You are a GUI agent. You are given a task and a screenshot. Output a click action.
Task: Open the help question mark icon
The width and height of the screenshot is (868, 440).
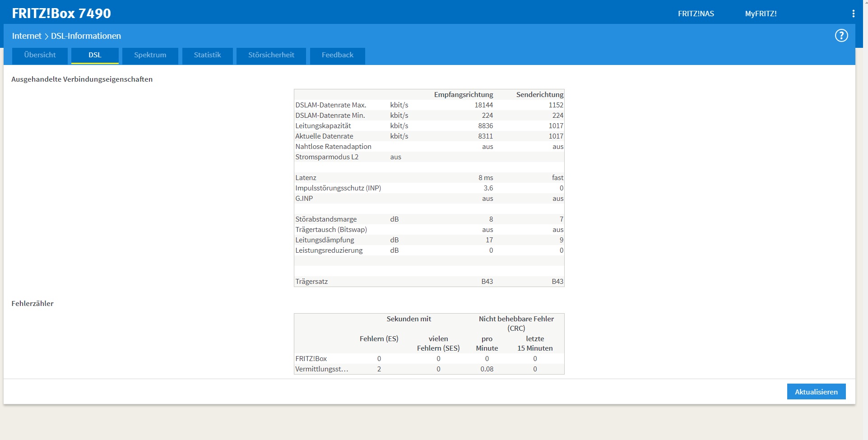coord(841,36)
